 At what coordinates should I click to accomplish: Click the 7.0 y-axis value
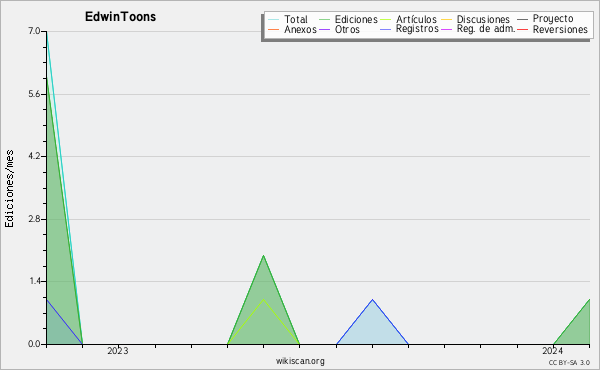tap(34, 31)
